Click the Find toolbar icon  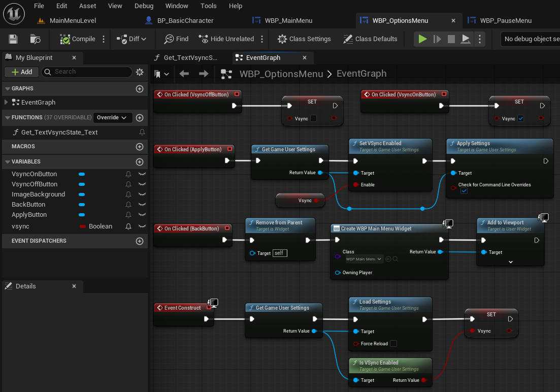pyautogui.click(x=176, y=39)
